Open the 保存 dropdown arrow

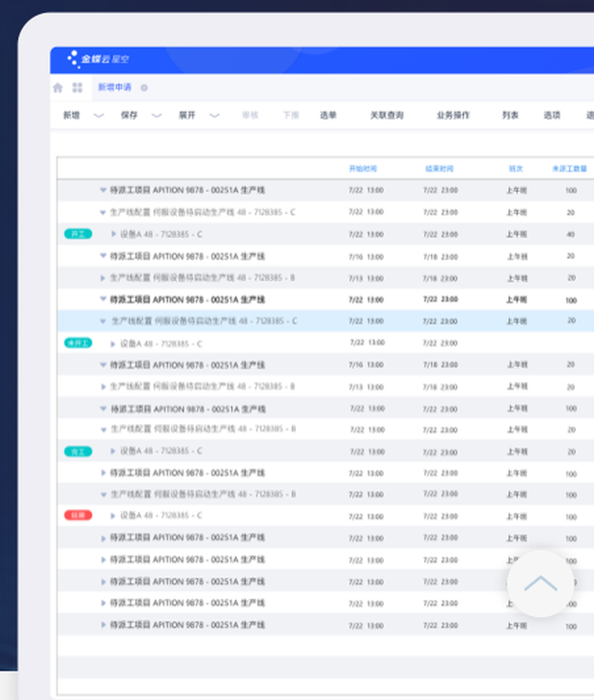[x=156, y=115]
